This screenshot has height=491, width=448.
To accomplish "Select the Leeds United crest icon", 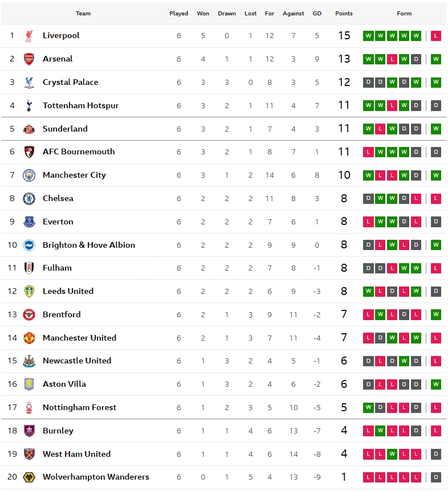I will click(29, 292).
